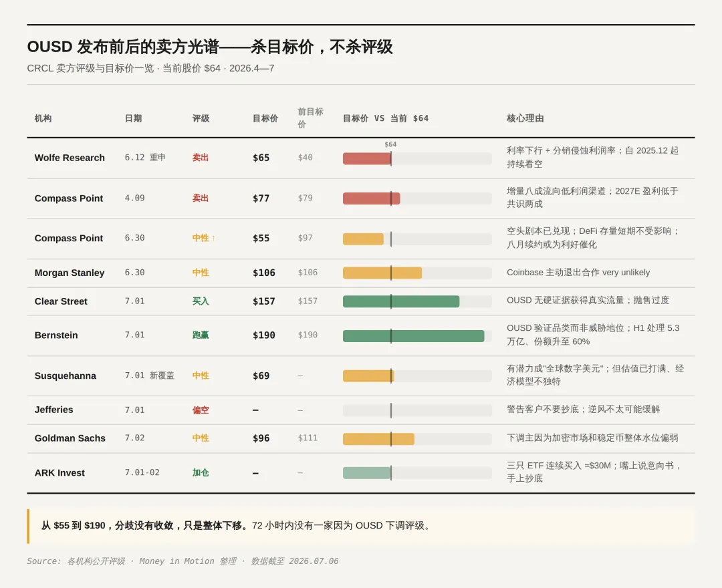The image size is (722, 588).
Task: Click the $96 target price cell
Action: pos(261,438)
